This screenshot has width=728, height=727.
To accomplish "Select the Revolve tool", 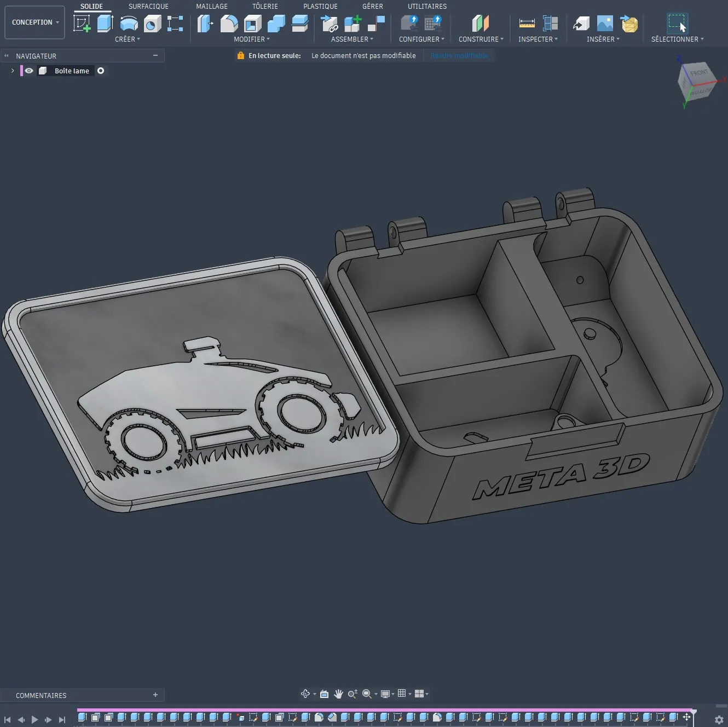I will click(x=129, y=24).
